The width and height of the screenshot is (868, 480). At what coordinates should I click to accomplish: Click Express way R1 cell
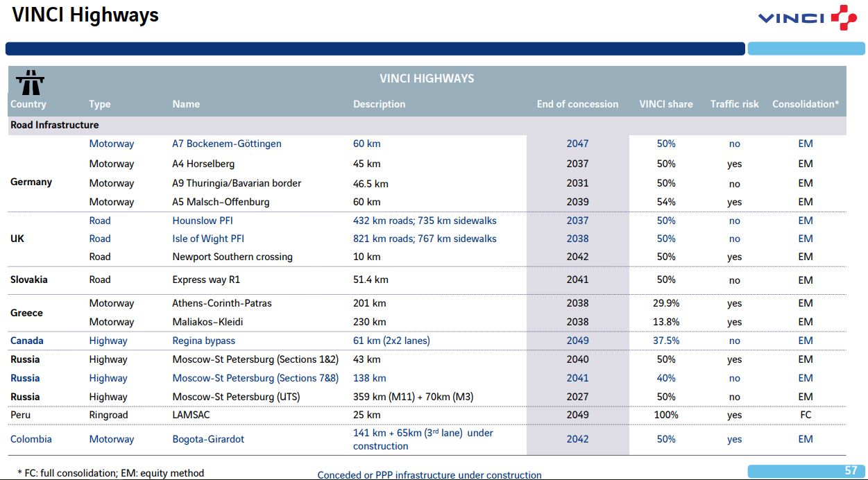tap(206, 280)
